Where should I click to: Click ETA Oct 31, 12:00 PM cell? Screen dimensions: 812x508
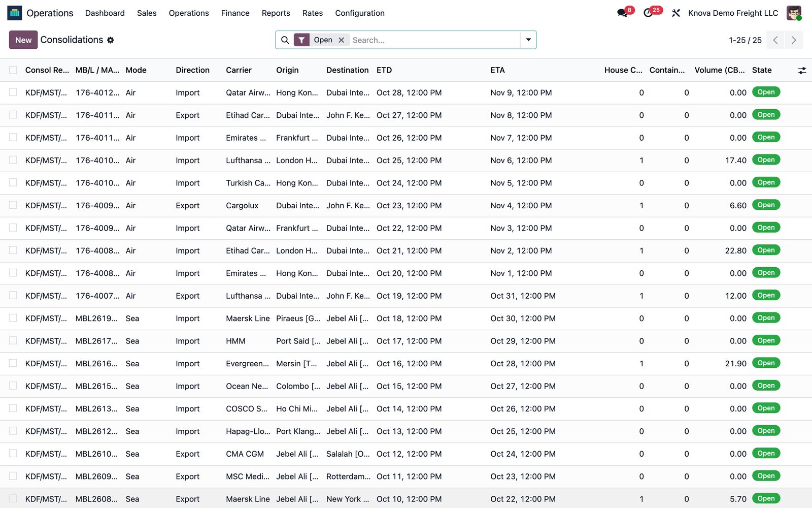(523, 296)
